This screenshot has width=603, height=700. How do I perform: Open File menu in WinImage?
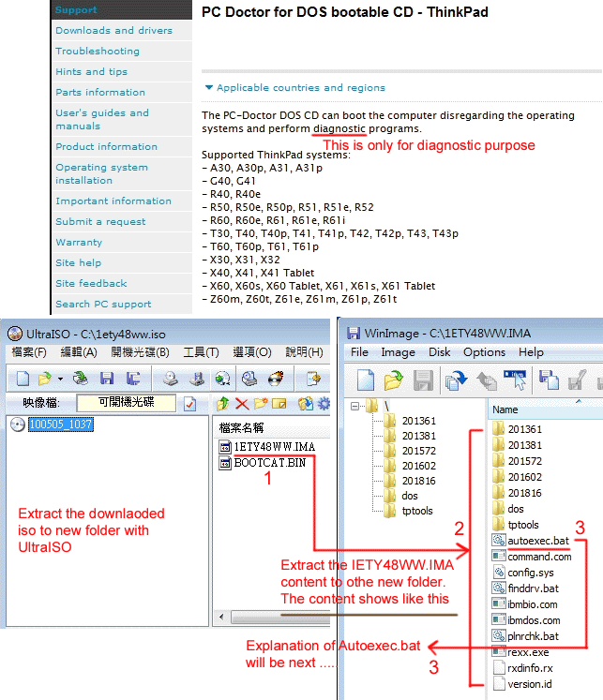click(359, 352)
